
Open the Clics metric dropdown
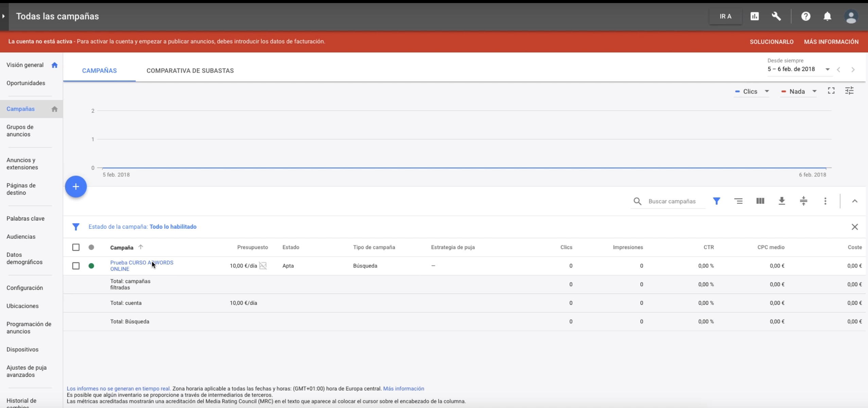tap(752, 91)
